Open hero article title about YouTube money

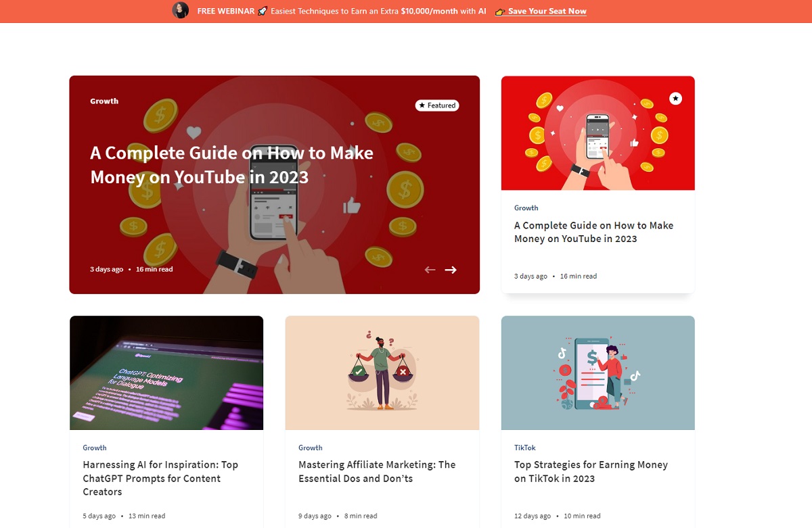pyautogui.click(x=232, y=165)
